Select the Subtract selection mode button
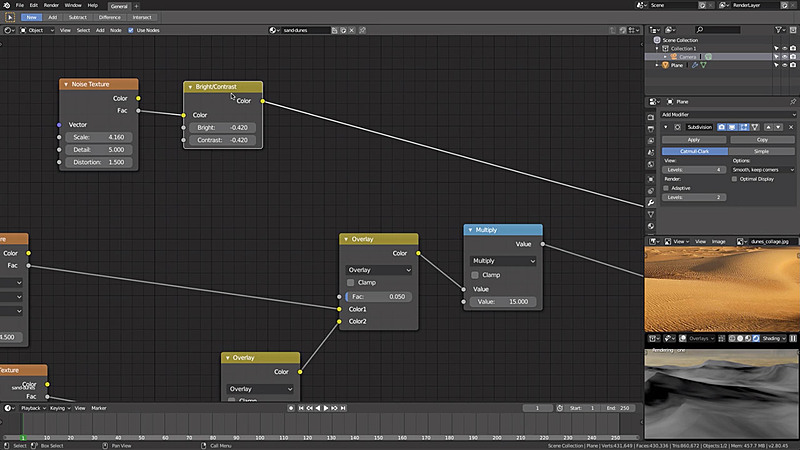This screenshot has width=800, height=450. click(78, 17)
